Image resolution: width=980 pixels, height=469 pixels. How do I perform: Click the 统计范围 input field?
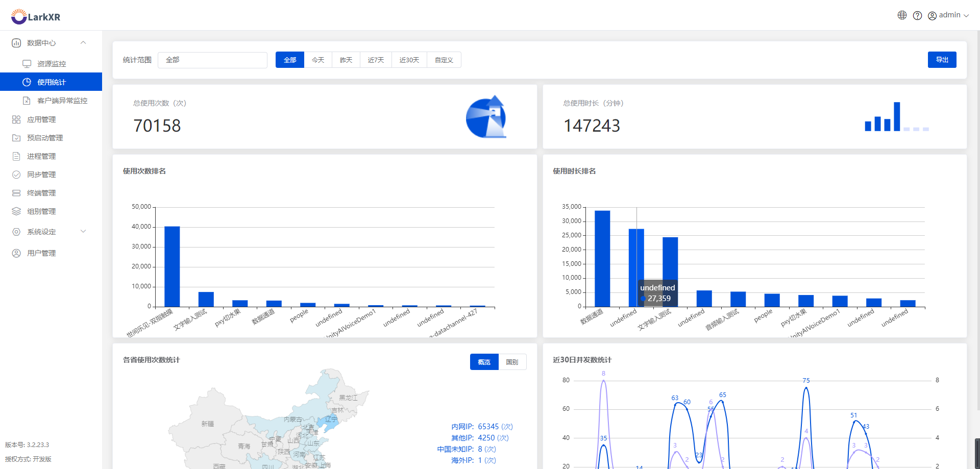click(212, 60)
